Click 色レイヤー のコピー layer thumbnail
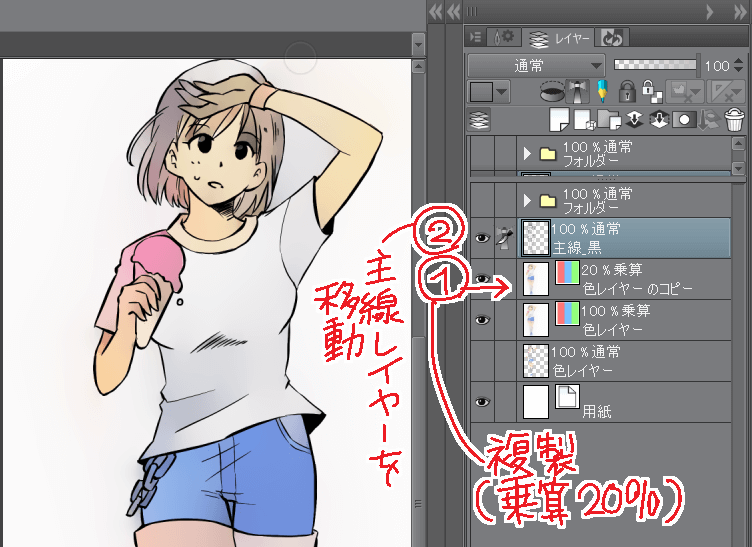Screen dimensions: 752x547 536,279
